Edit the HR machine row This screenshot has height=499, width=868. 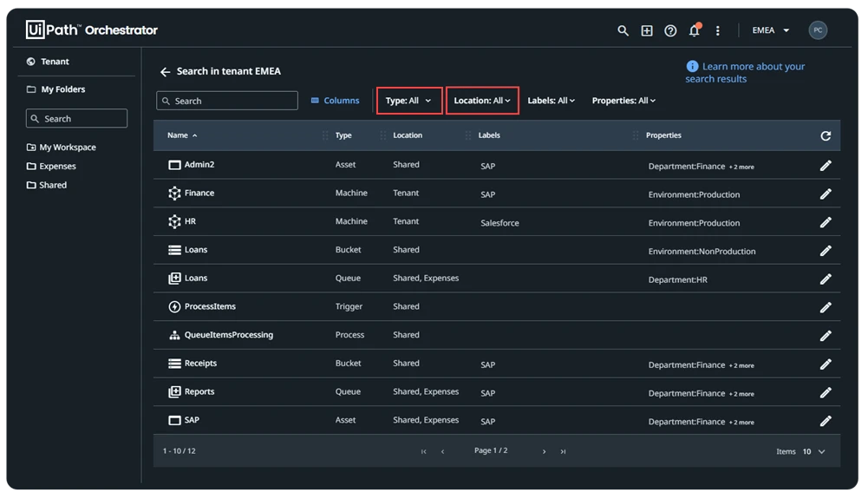click(826, 222)
